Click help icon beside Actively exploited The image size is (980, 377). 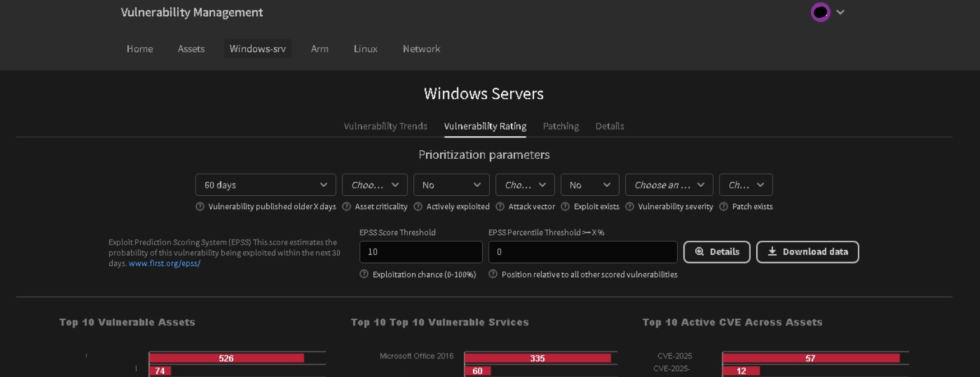pyautogui.click(x=418, y=206)
